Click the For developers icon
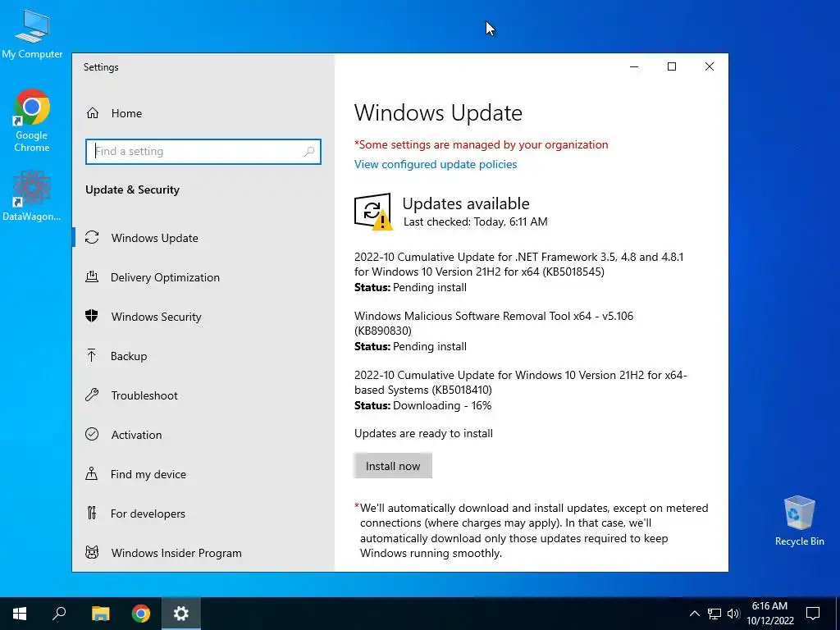 point(92,514)
